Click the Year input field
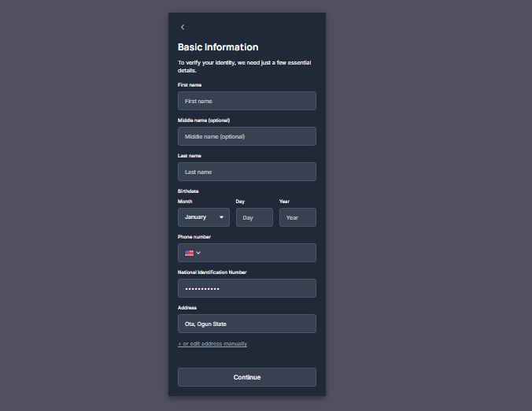Screen dimensions: 532x411 tap(298, 217)
